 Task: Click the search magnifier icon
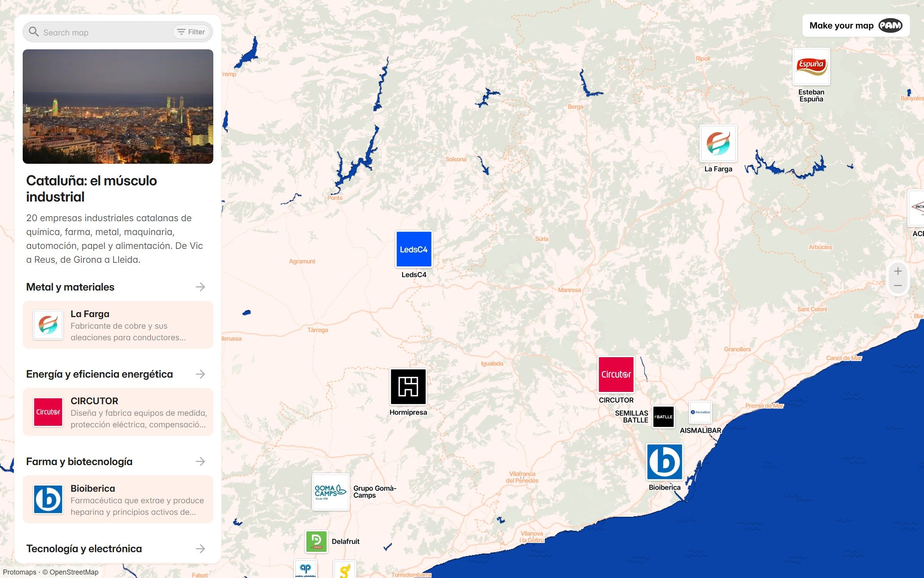pyautogui.click(x=34, y=32)
